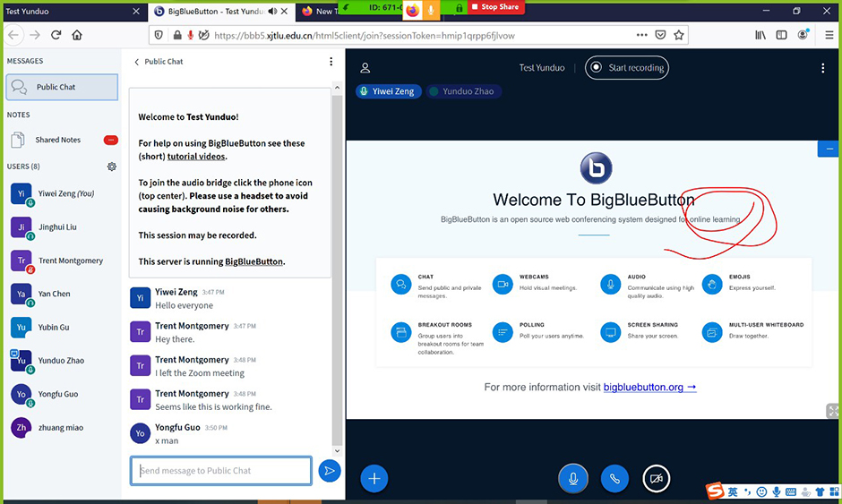
Task: Open the bigbluebutton.org link
Action: (649, 387)
